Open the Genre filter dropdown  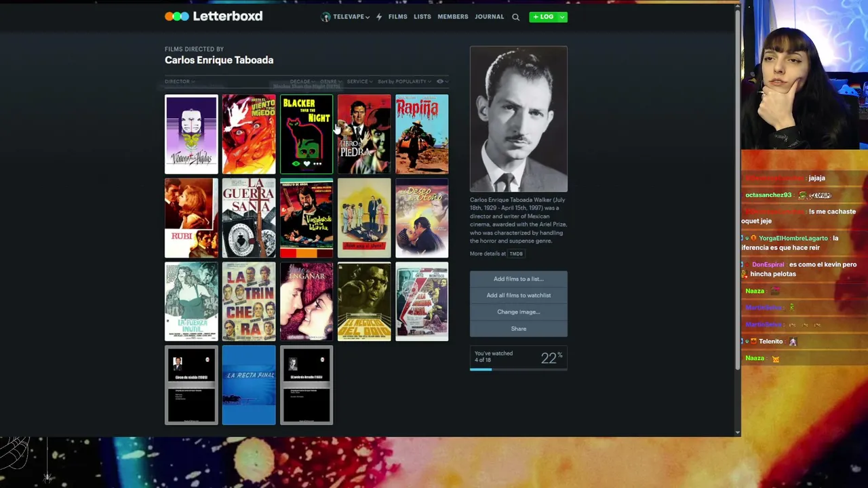(331, 81)
